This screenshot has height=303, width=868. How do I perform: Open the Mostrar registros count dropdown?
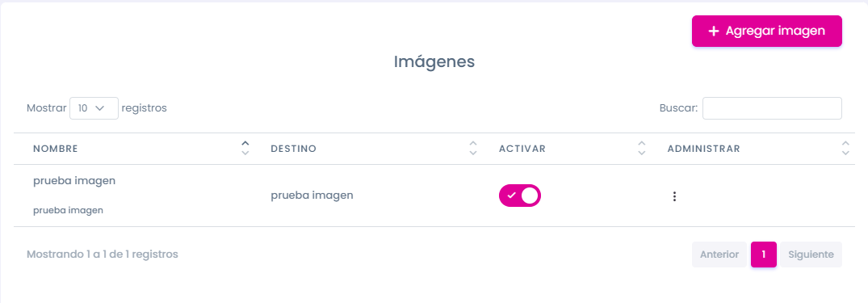94,108
